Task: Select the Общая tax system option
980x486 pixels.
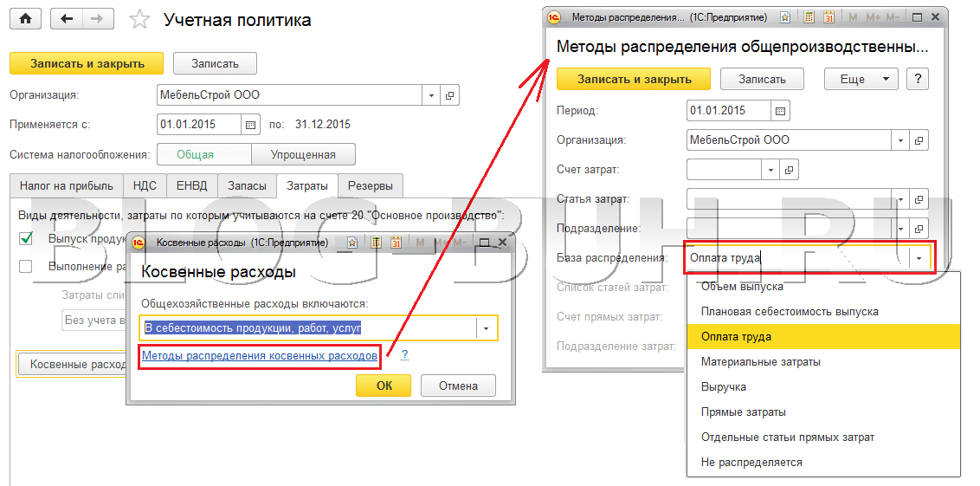Action: tap(195, 155)
